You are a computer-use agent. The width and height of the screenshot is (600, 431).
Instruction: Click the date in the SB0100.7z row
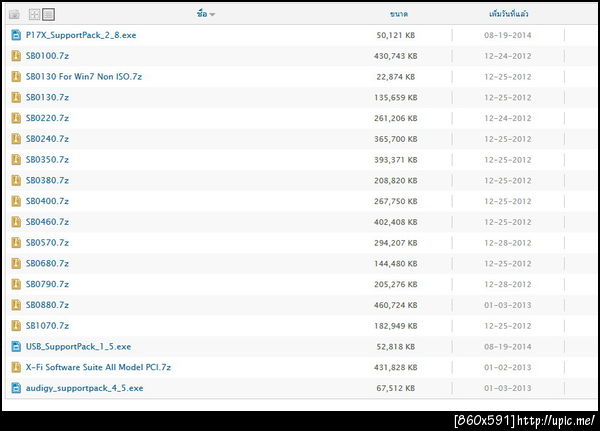[x=508, y=56]
